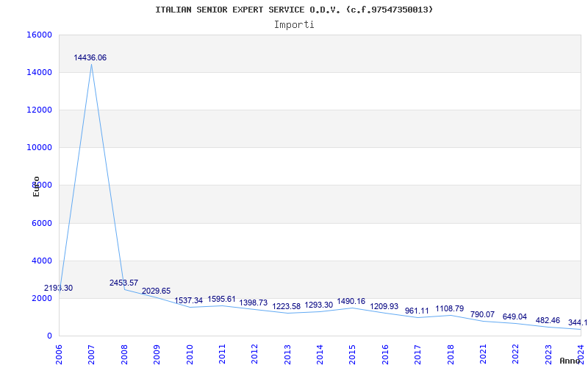
Task: Select the 2453.57 data label
Action: (x=123, y=283)
